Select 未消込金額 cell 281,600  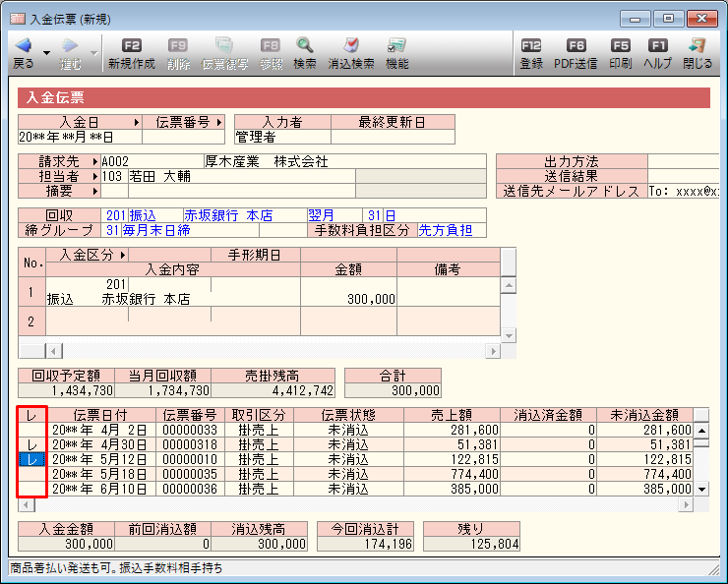coord(644,430)
